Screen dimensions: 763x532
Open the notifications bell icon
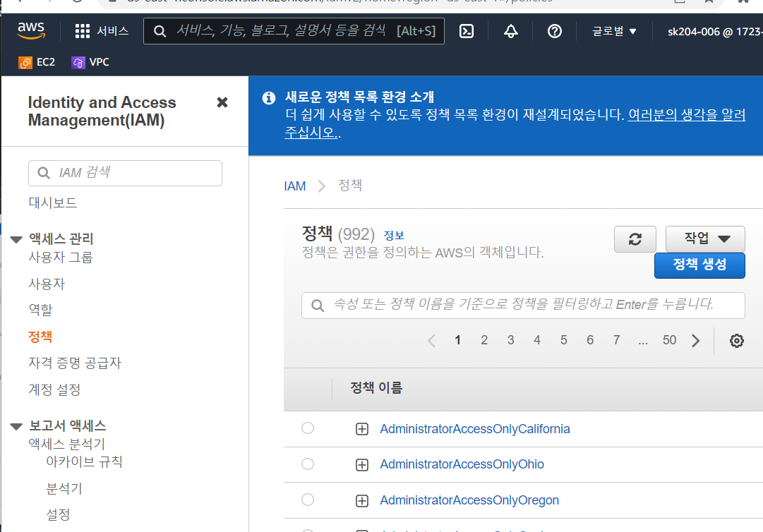pos(510,31)
